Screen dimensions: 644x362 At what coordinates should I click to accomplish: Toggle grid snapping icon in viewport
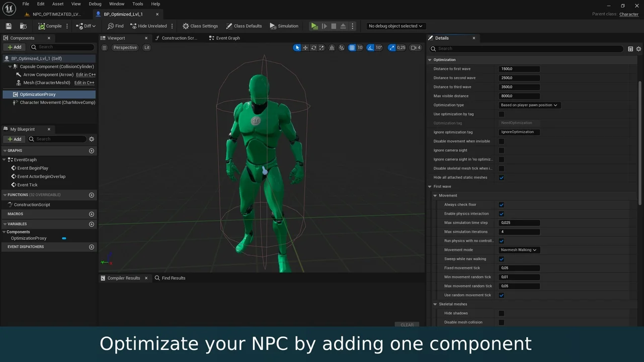tap(352, 48)
